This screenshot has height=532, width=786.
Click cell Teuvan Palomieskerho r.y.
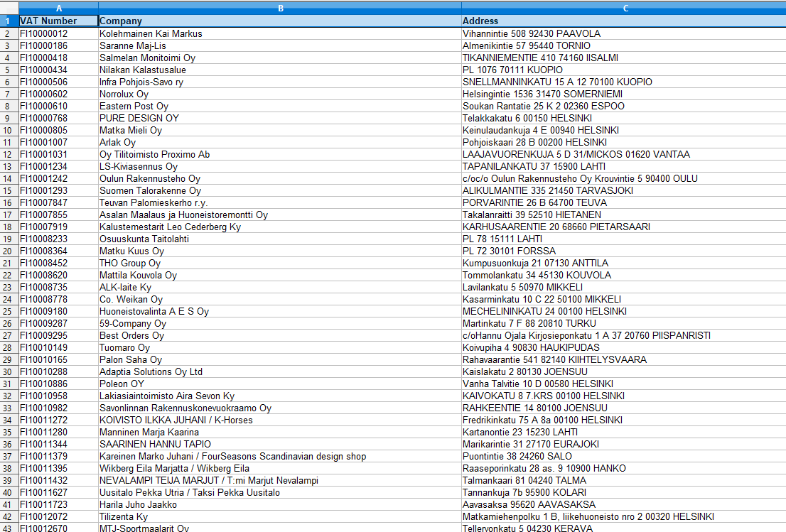(280, 203)
